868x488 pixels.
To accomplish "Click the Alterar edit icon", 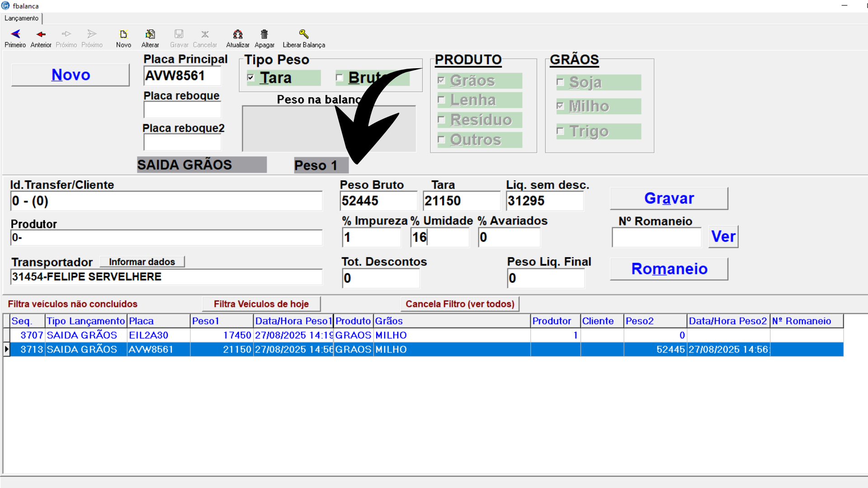I will click(x=150, y=34).
